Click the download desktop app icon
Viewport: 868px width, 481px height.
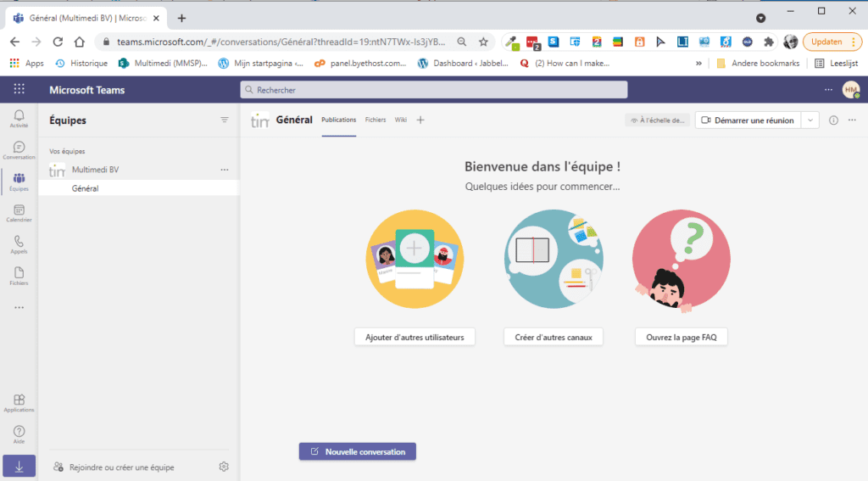tap(19, 467)
